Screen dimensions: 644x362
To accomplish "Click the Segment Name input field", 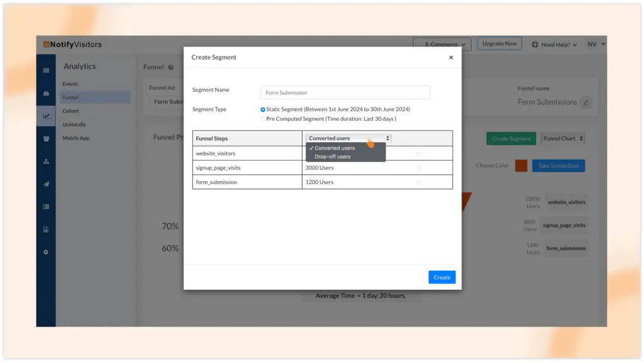I will click(x=345, y=92).
